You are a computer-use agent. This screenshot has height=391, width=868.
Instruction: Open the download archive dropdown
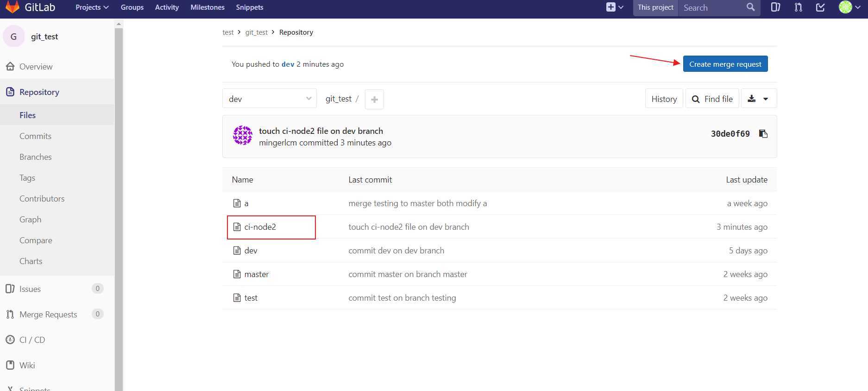759,99
